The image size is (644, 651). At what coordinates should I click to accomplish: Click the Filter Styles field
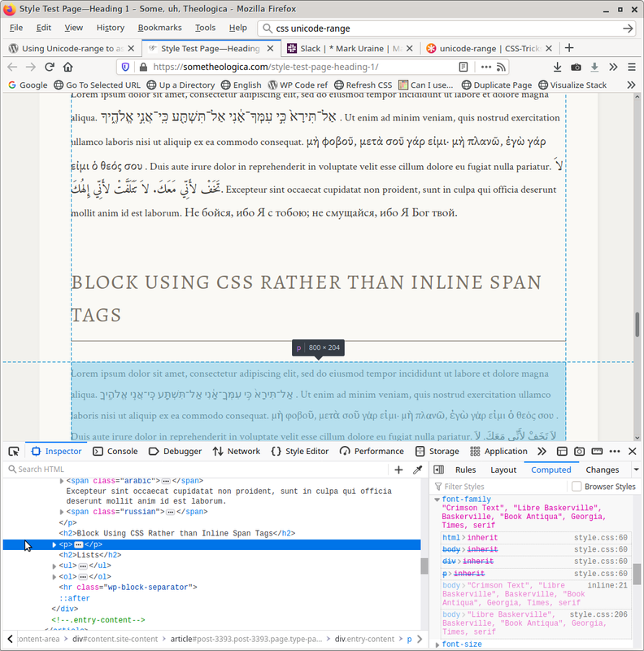point(500,487)
